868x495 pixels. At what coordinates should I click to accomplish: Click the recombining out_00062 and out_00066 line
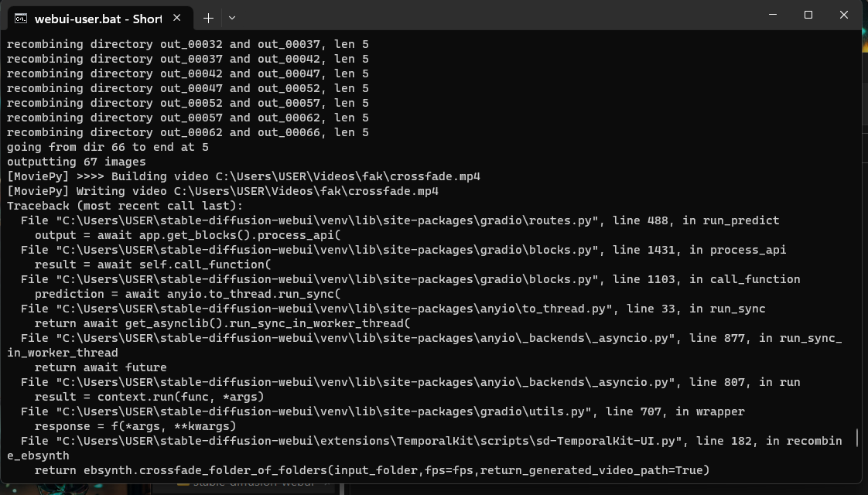click(187, 132)
